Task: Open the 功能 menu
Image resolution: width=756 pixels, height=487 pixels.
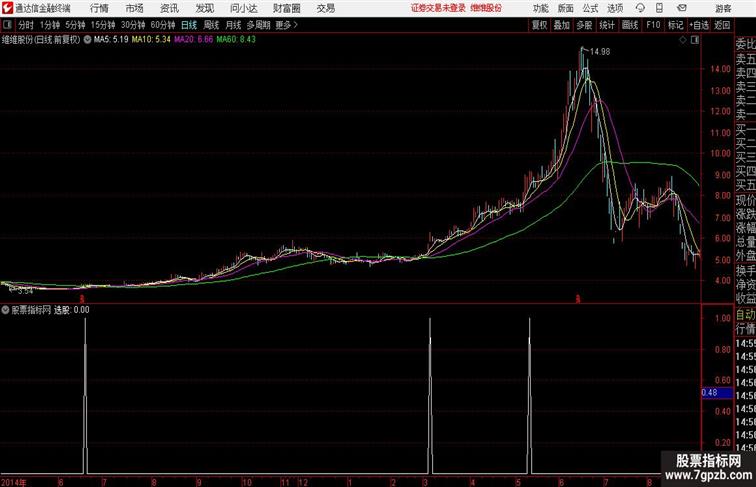Action: click(x=540, y=8)
